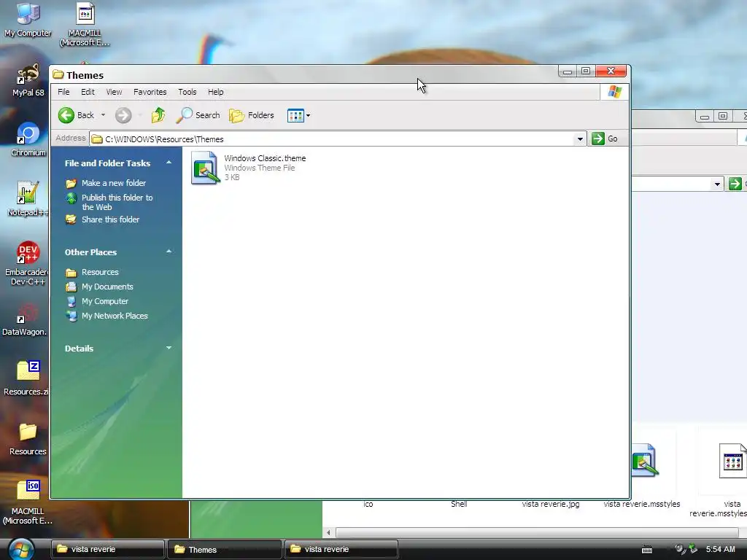Open Notepad++ desktop shortcut
The height and width of the screenshot is (560, 747).
tap(28, 200)
